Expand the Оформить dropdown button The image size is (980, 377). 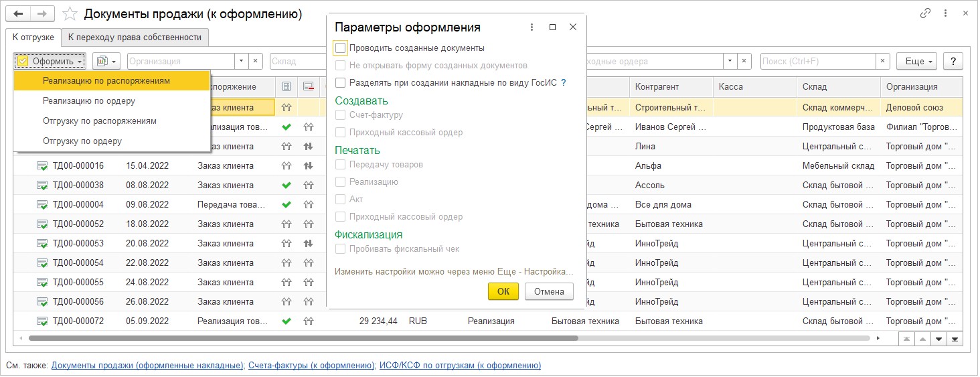[x=50, y=61]
